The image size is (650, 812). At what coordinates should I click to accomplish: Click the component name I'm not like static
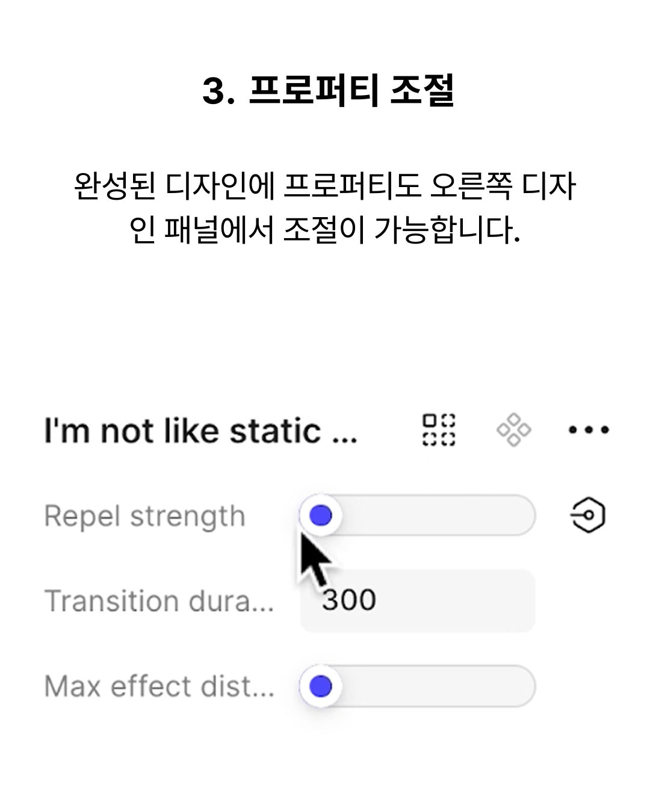point(200,431)
